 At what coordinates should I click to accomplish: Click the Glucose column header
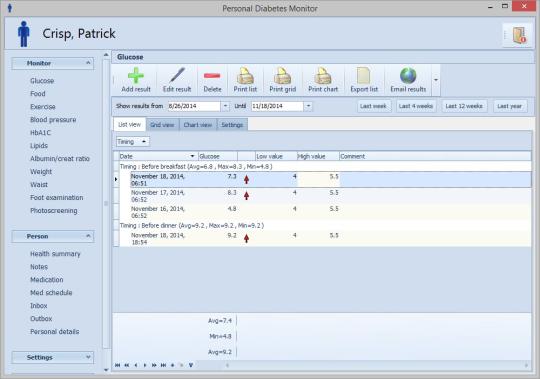click(x=218, y=156)
